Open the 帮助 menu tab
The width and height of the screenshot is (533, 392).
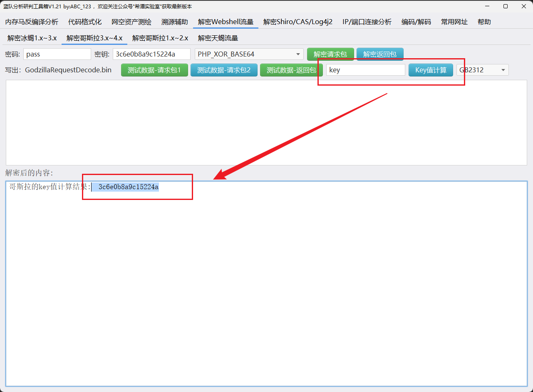tap(484, 22)
